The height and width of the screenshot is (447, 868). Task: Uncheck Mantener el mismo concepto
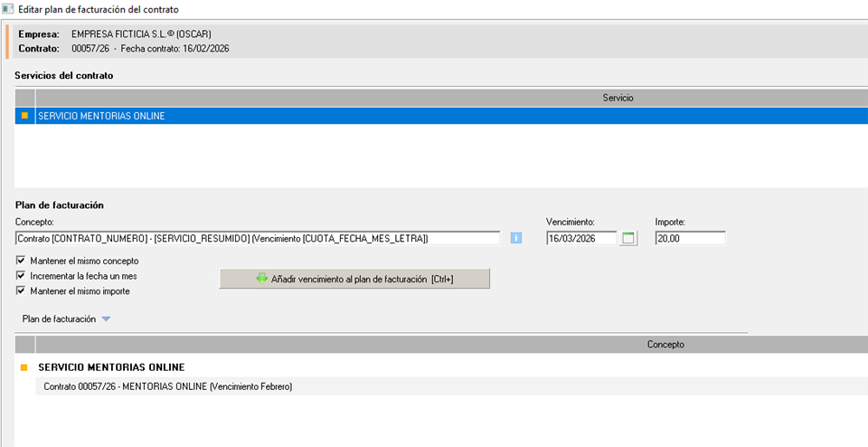click(x=21, y=261)
